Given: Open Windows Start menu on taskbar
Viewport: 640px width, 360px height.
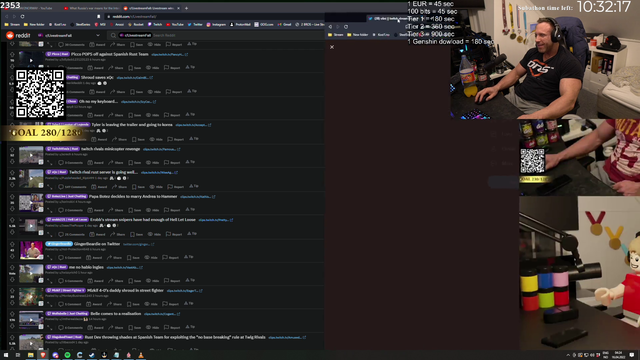Looking at the screenshot, I should point(6,355).
